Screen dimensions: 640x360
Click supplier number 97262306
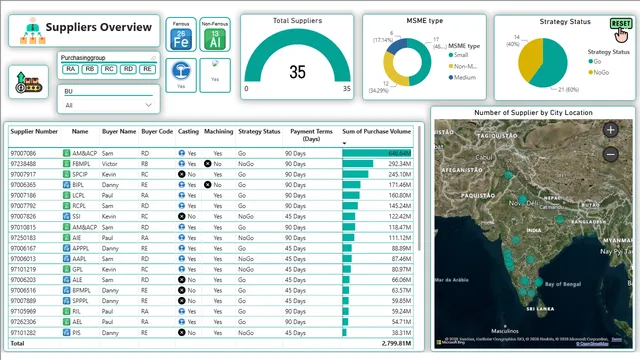pos(23,322)
